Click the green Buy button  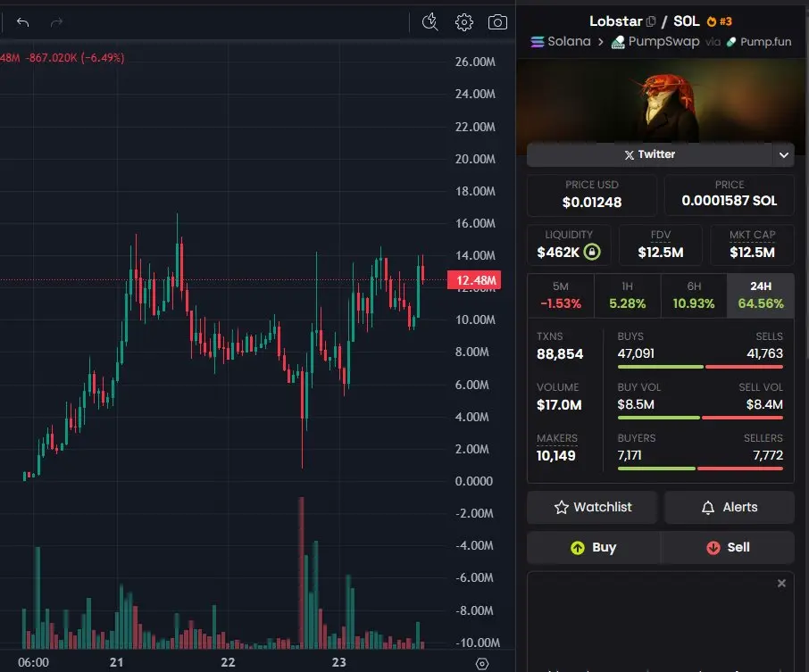(593, 547)
